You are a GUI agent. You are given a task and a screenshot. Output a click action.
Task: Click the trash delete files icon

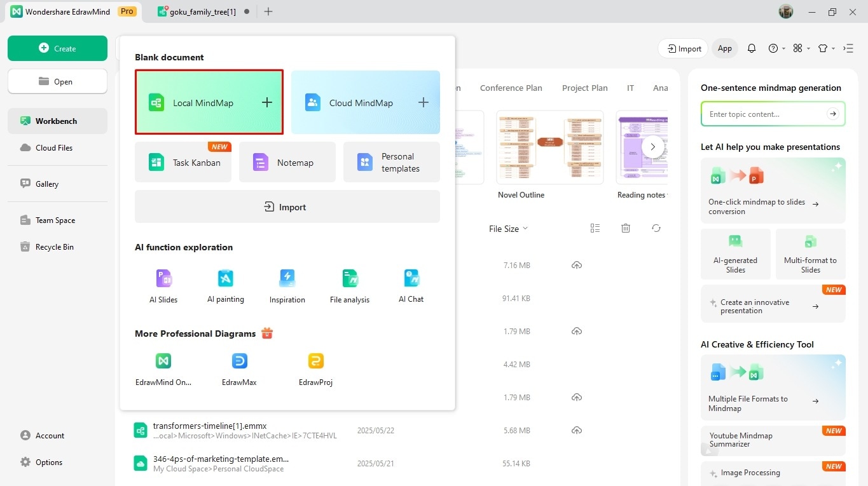(626, 228)
